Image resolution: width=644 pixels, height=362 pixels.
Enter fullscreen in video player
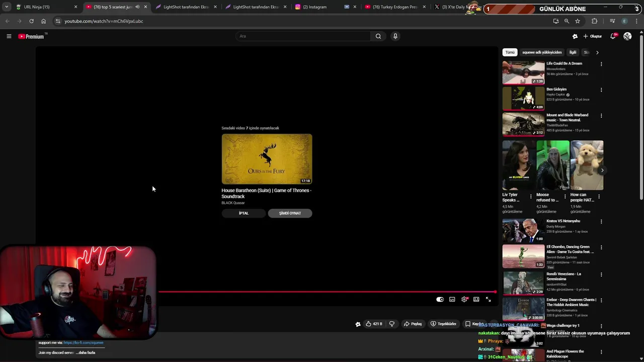(488, 299)
